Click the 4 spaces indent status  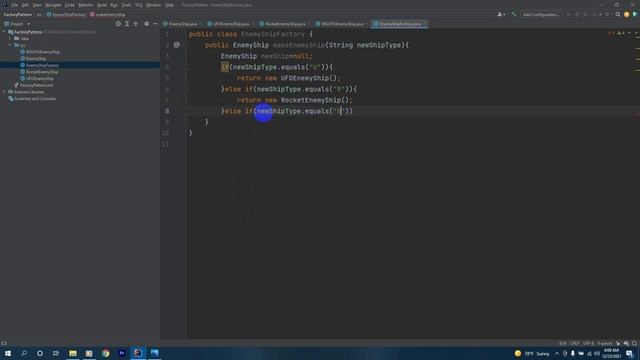(604, 344)
